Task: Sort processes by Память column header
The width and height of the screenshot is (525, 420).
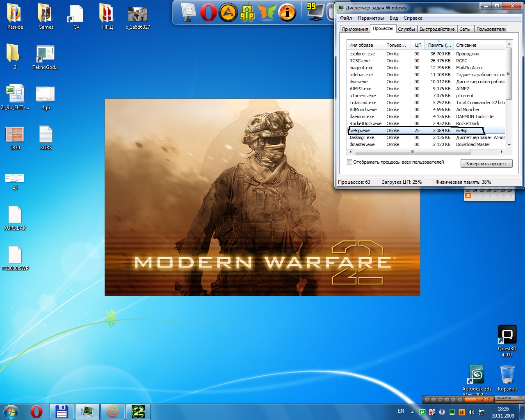Action: point(439,45)
